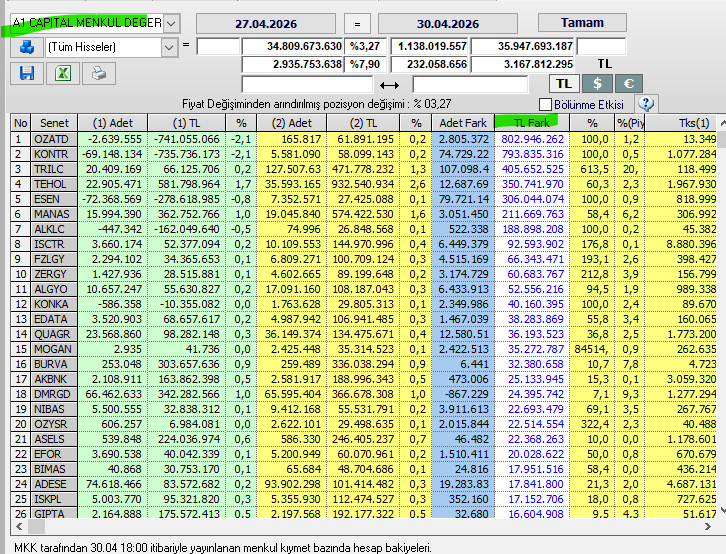The height and width of the screenshot is (554, 726).
Task: Select ESEN stock row
Action: 363,199
